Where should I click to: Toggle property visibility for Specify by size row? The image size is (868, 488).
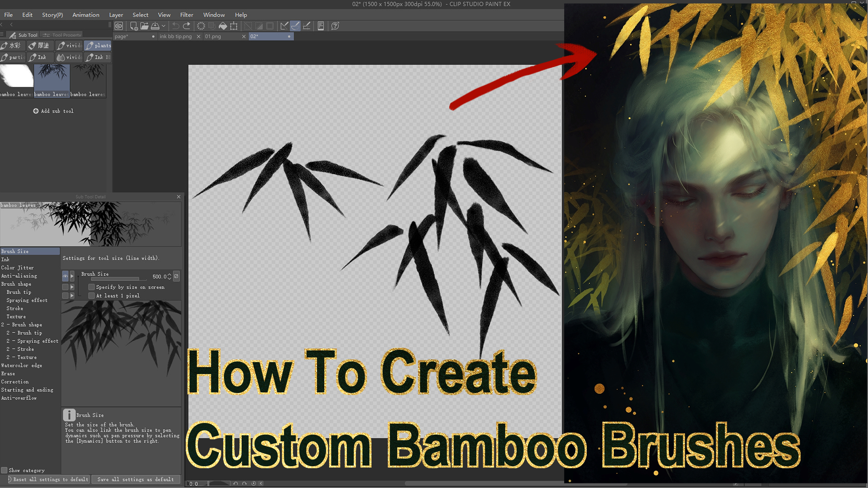[x=65, y=287]
